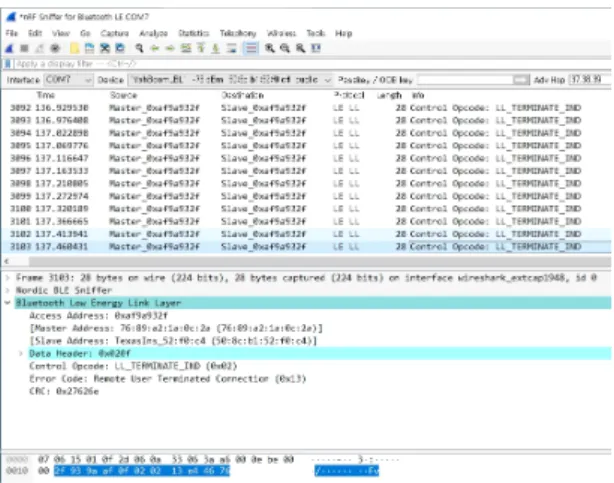Select the CRC detail line
The width and height of the screenshot is (614, 483).
(64, 391)
